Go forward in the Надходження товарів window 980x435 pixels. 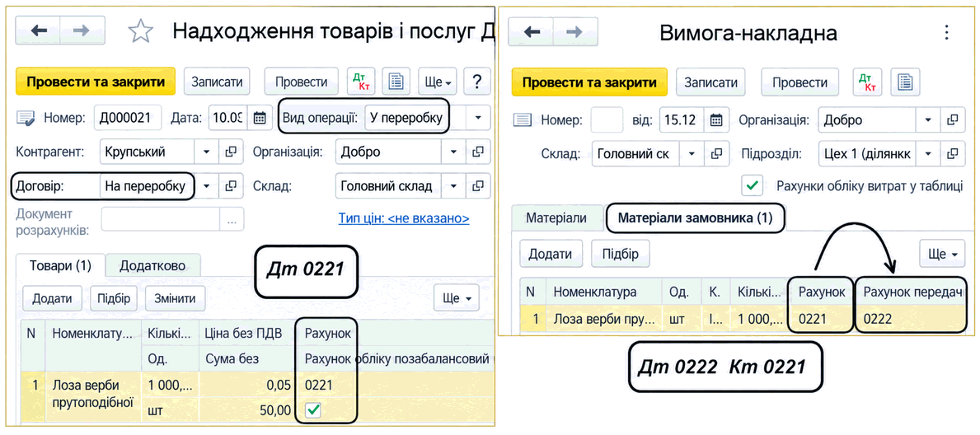82,30
